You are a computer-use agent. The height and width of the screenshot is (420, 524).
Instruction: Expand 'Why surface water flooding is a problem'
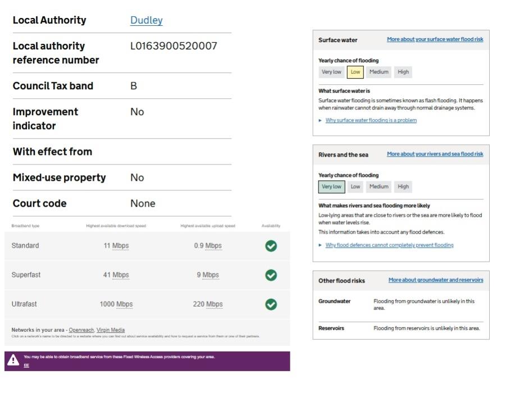click(x=371, y=120)
